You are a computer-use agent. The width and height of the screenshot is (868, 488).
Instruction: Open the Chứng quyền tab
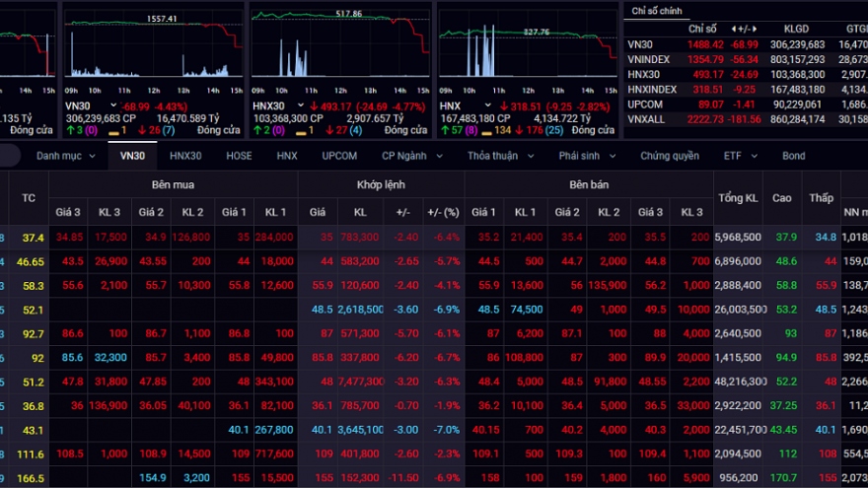click(669, 156)
